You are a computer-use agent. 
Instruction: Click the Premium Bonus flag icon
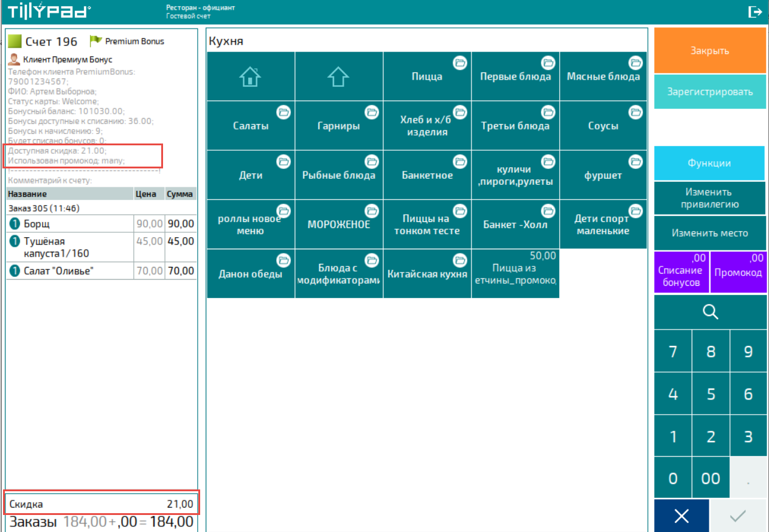pyautogui.click(x=96, y=41)
